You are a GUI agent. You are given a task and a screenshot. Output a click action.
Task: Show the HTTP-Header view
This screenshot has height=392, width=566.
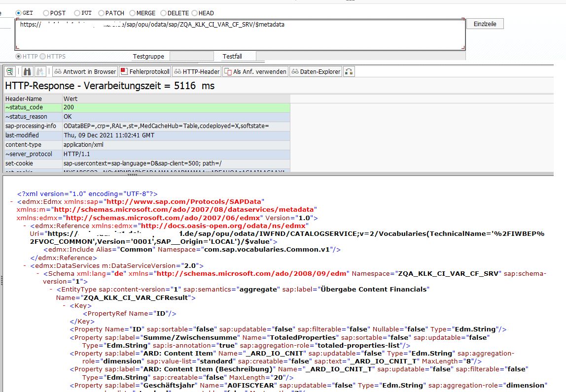coord(196,72)
